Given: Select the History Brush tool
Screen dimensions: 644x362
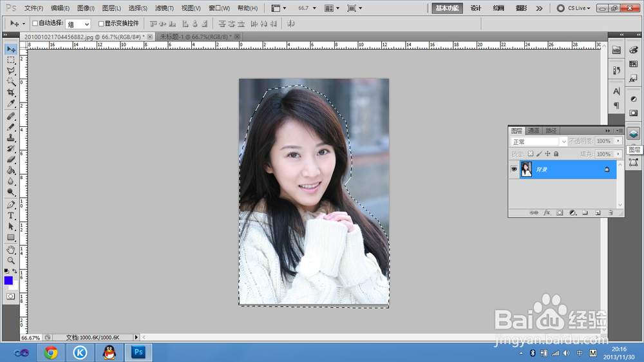Looking at the screenshot, I should [x=11, y=148].
